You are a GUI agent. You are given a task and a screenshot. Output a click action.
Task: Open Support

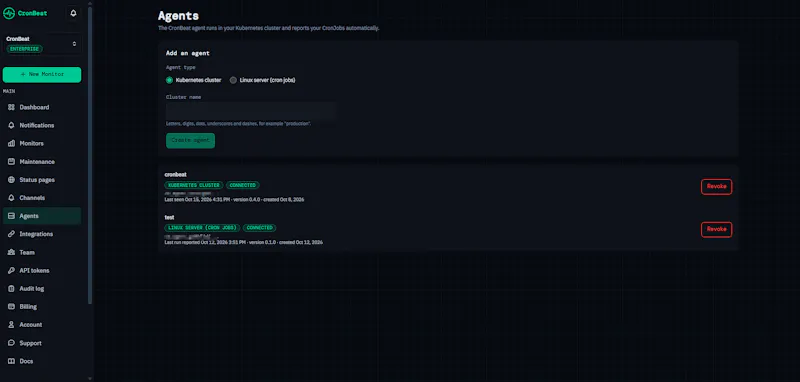click(42, 343)
